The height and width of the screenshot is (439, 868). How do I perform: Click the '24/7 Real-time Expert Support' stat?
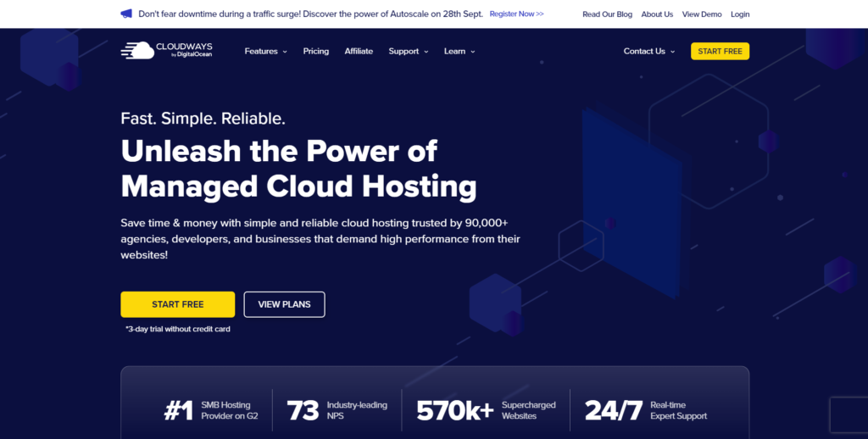(646, 410)
